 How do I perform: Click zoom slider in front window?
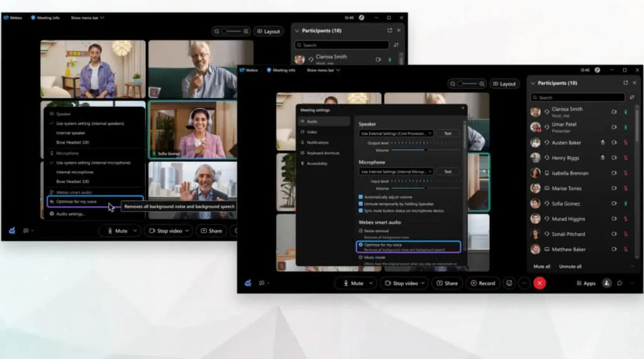click(x=467, y=84)
